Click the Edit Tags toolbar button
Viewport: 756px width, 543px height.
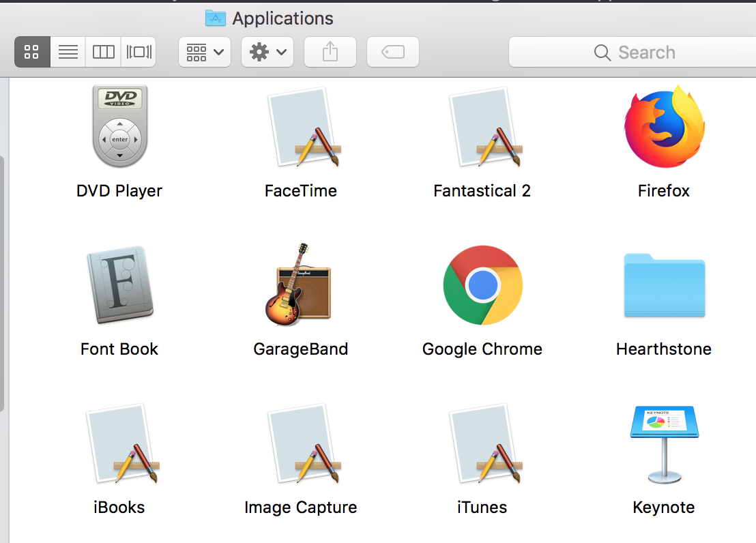392,52
